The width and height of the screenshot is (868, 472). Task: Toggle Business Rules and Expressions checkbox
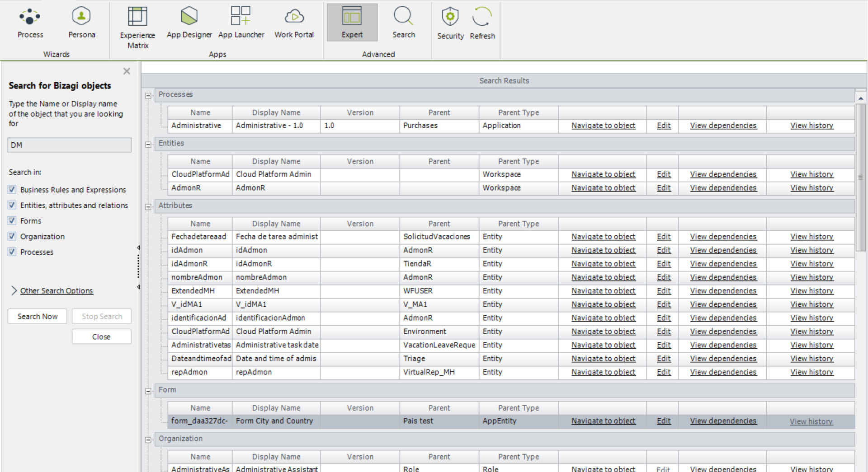point(12,190)
